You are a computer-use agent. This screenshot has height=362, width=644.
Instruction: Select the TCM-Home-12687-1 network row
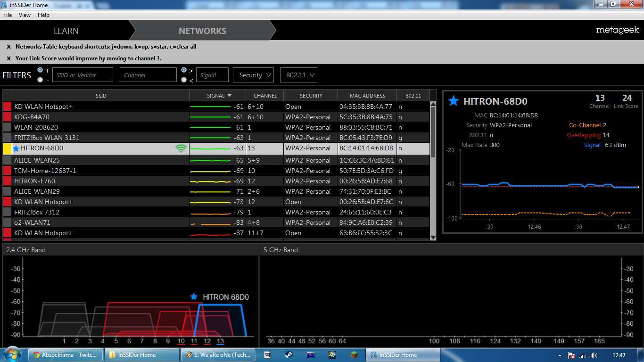pyautogui.click(x=216, y=171)
